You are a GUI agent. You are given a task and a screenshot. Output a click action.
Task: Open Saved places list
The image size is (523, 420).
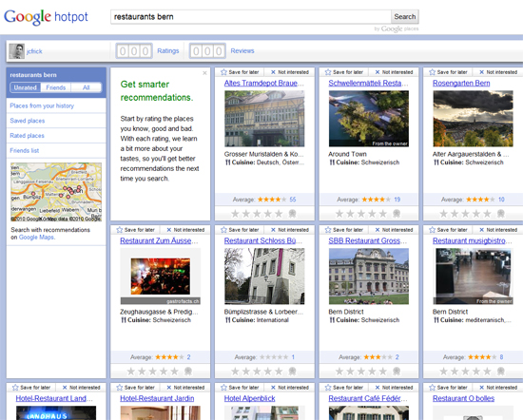tap(28, 121)
